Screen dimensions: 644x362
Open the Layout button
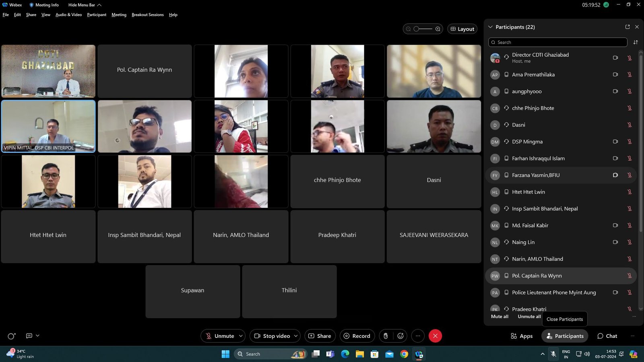(462, 29)
